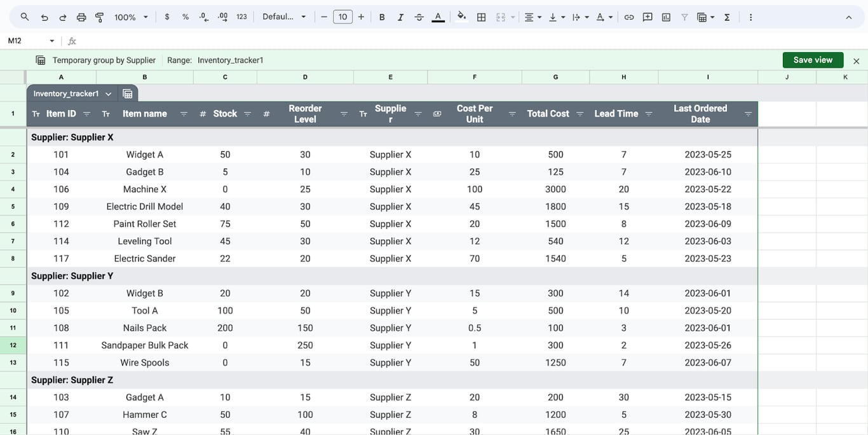Open the search menus magnifier icon
This screenshot has height=435, width=868.
(25, 17)
